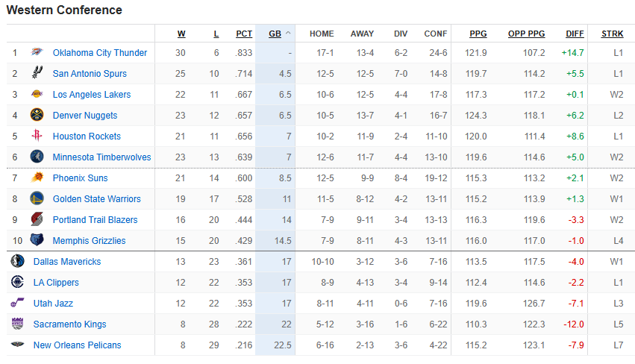Click the Minnesota Timberwolves logo icon

pyautogui.click(x=37, y=157)
